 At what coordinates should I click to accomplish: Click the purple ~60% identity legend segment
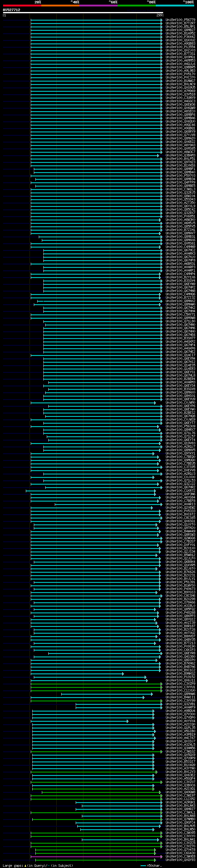pos(99,6)
